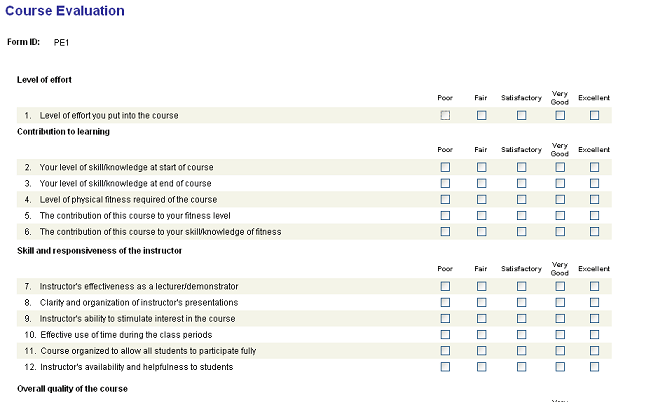The height and width of the screenshot is (402, 647).
Task: Tick Fair for question 2 skill at start
Action: tap(482, 167)
